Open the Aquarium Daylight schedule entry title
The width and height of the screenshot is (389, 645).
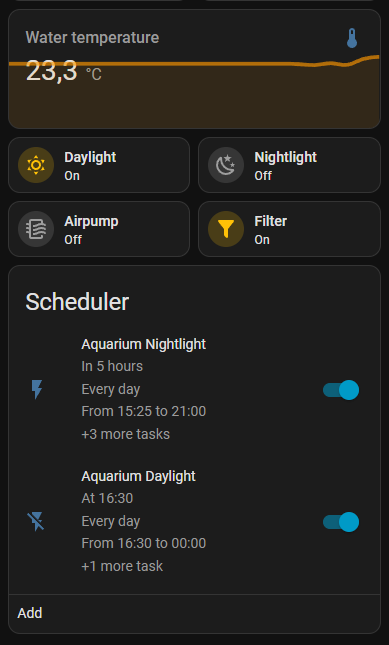pyautogui.click(x=139, y=476)
